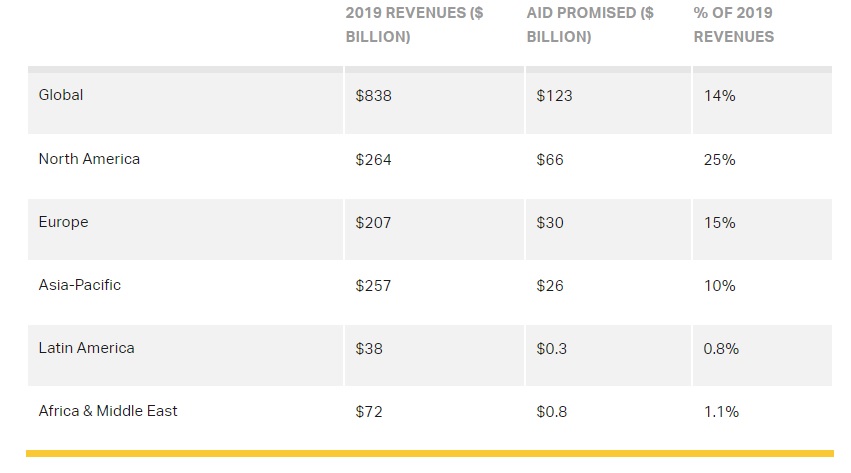Select the Europe row label
Viewport: 851px width, 473px height.
(63, 222)
